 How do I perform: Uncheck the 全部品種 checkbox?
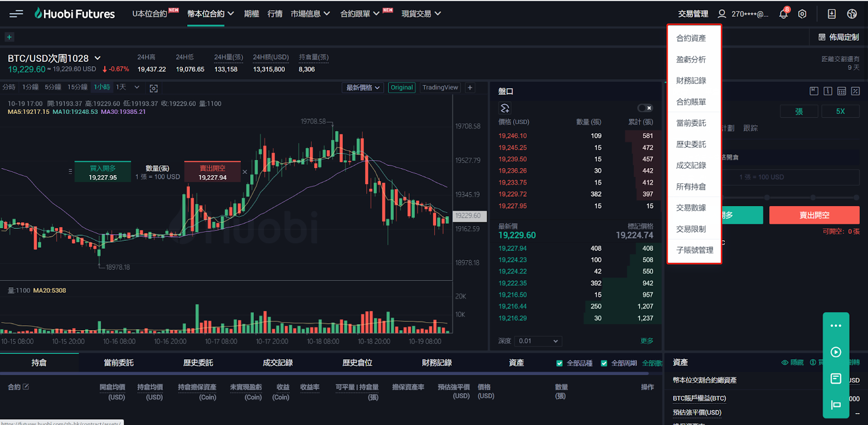(x=559, y=363)
